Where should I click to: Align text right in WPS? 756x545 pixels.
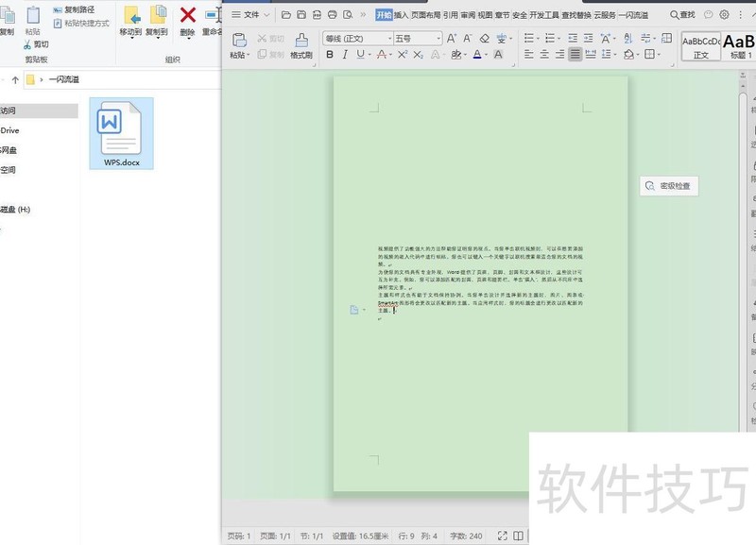pos(559,55)
